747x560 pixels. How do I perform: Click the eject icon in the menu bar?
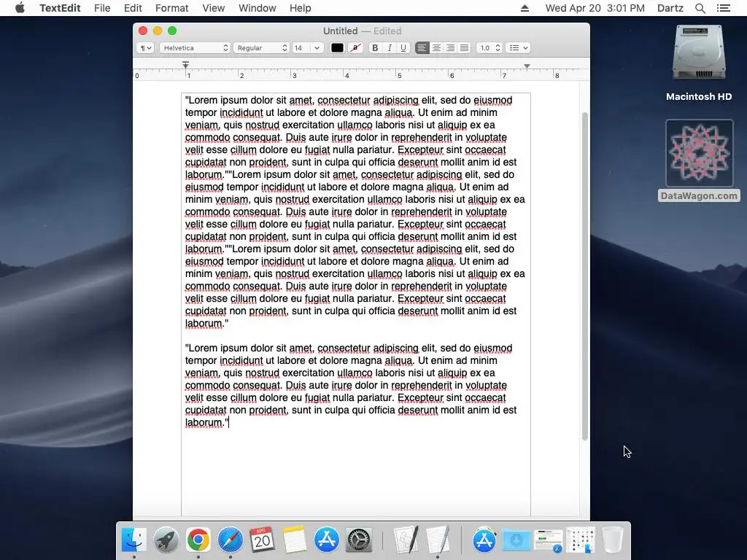[x=525, y=8]
